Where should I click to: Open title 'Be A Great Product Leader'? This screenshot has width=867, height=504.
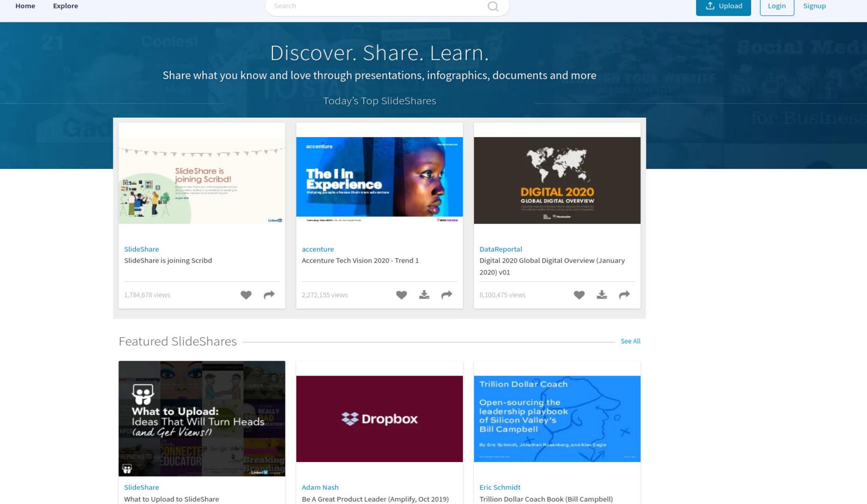point(375,499)
